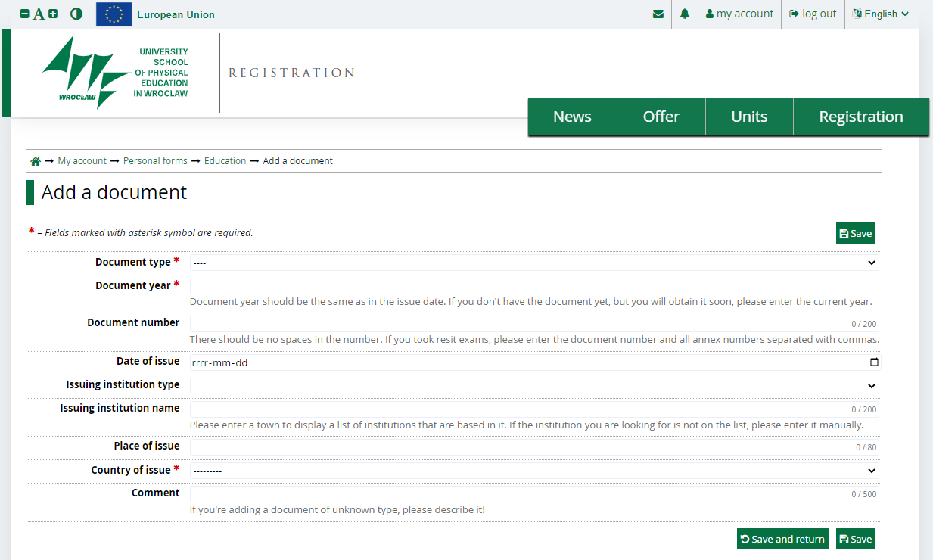Open the News menu tab
This screenshot has height=560, width=933.
(572, 117)
